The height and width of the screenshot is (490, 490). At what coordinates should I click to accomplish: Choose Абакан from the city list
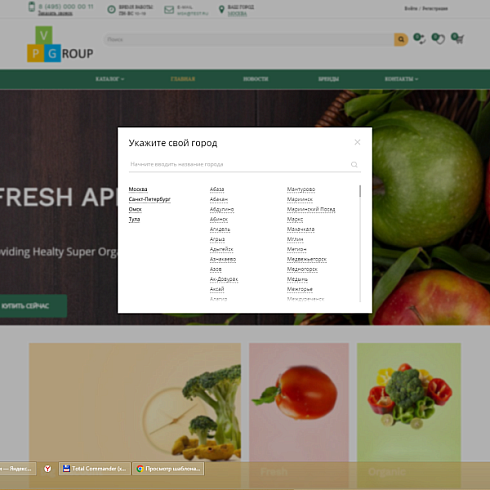(x=219, y=199)
